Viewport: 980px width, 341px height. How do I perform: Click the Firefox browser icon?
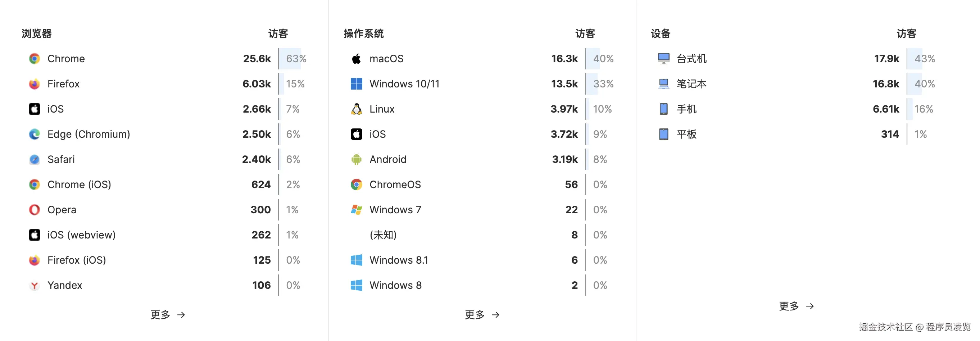coord(34,84)
